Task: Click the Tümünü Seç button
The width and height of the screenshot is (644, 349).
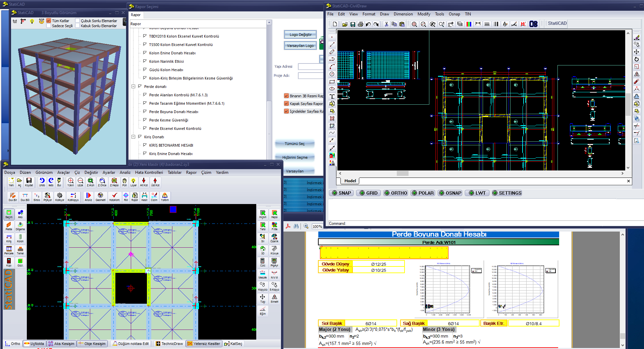Action: point(294,144)
